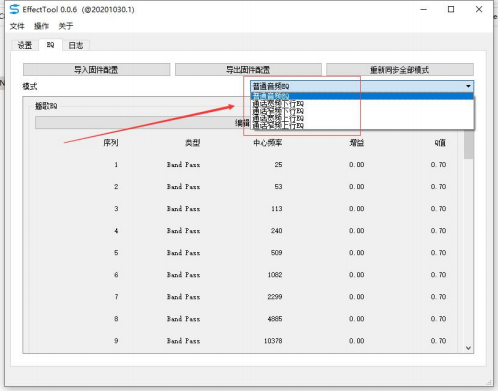
Task: Click gain 0.00 in row 6
Action: (x=357, y=275)
